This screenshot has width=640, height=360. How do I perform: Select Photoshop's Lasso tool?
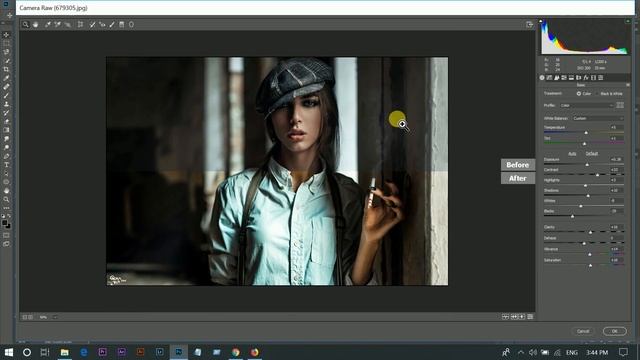point(6,52)
